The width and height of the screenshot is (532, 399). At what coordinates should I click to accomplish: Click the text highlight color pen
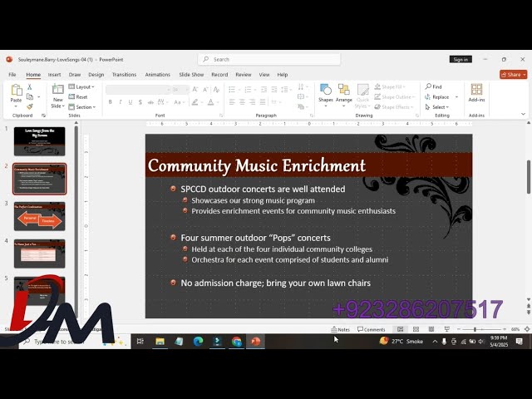195,101
